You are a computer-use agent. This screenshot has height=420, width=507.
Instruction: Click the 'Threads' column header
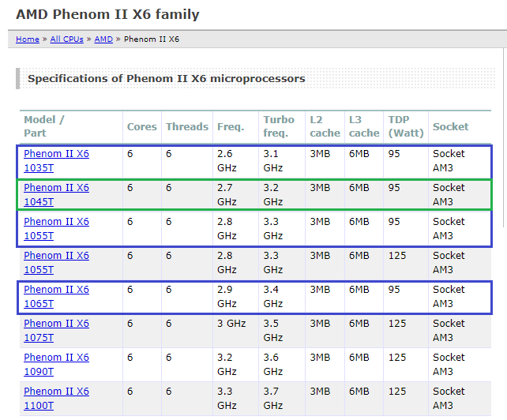[x=187, y=126]
